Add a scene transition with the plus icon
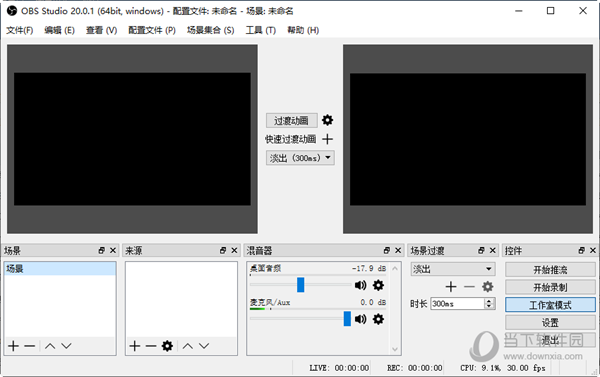The height and width of the screenshot is (377, 600). [x=451, y=286]
